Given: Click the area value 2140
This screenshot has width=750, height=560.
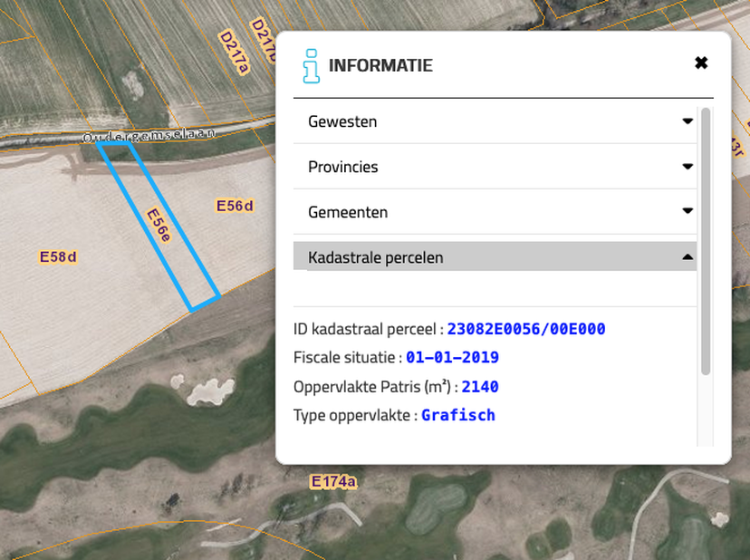Looking at the screenshot, I should click(x=480, y=387).
